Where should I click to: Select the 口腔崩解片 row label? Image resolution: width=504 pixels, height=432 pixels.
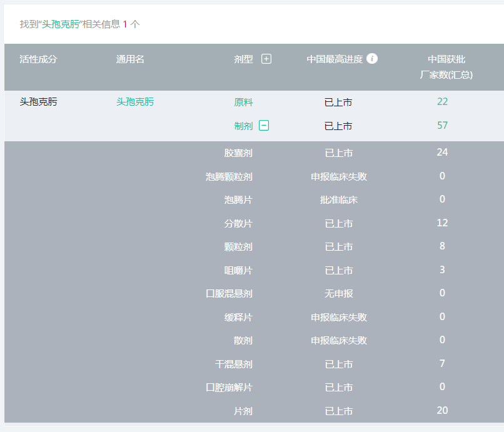pyautogui.click(x=229, y=388)
